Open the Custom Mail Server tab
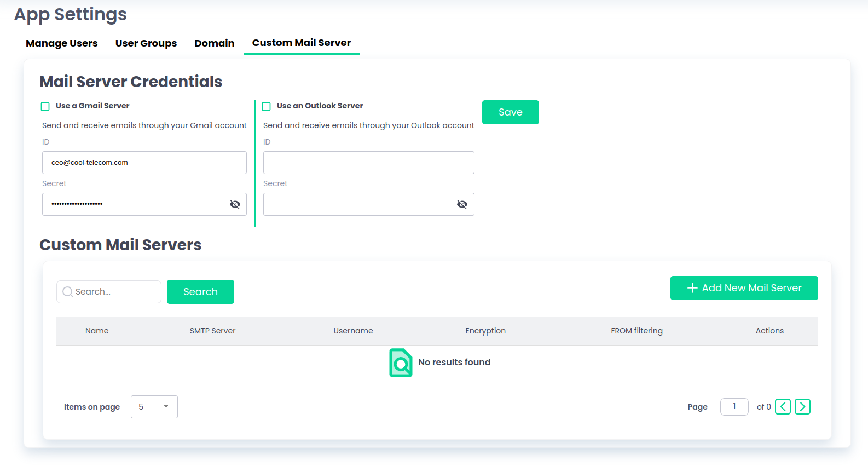 click(302, 43)
